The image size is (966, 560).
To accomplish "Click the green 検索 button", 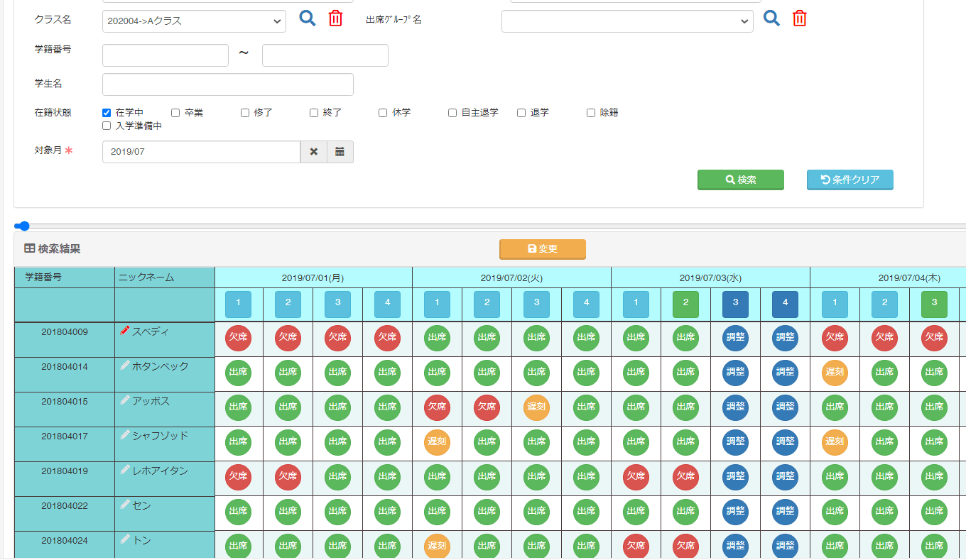I will 741,180.
